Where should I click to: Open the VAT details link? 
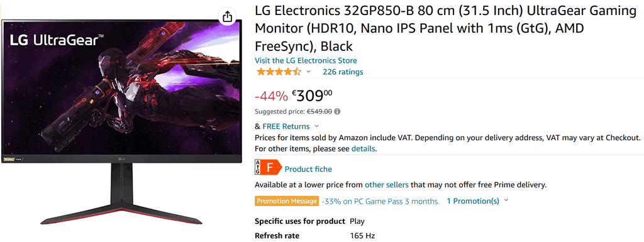(363, 148)
